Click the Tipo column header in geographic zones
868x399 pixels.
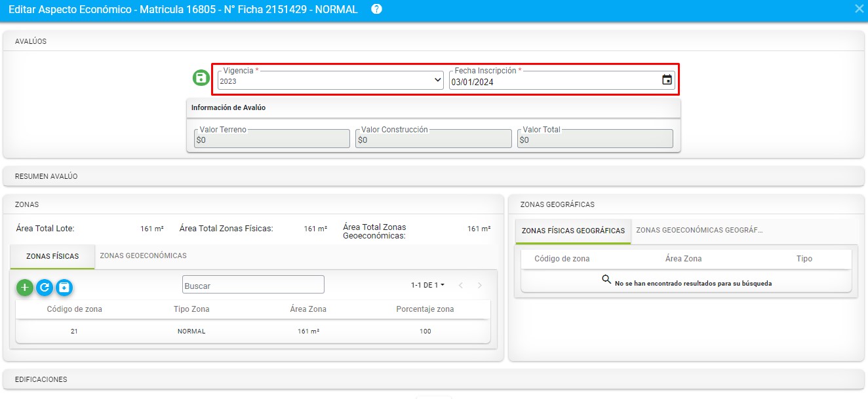coord(804,259)
